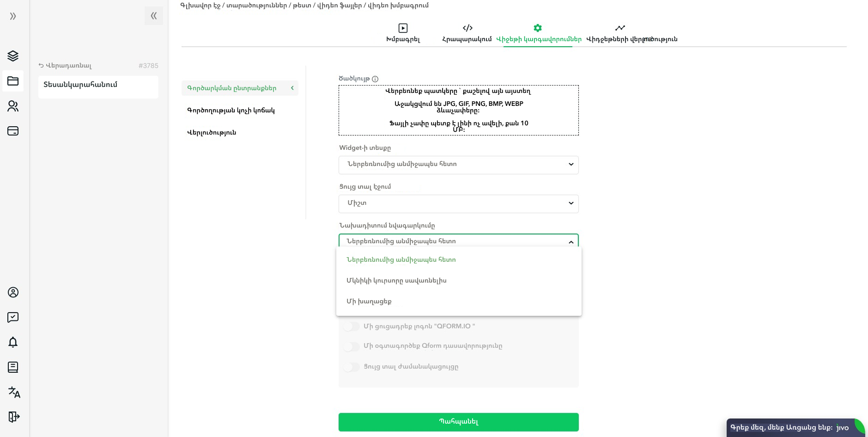
Task: Click the logout icon in sidebar
Action: (14, 417)
